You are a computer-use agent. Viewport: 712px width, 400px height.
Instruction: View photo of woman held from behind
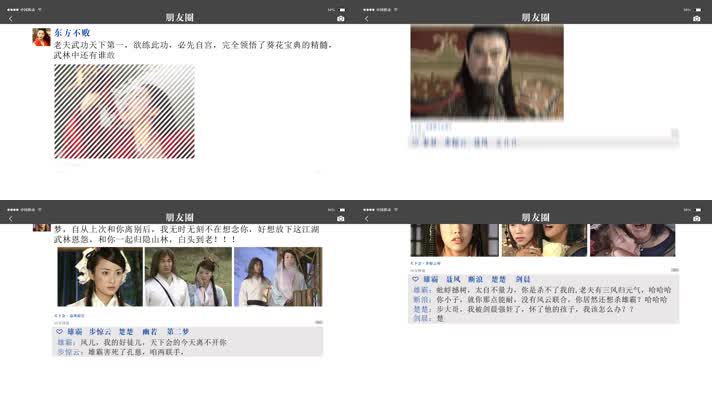click(x=544, y=240)
